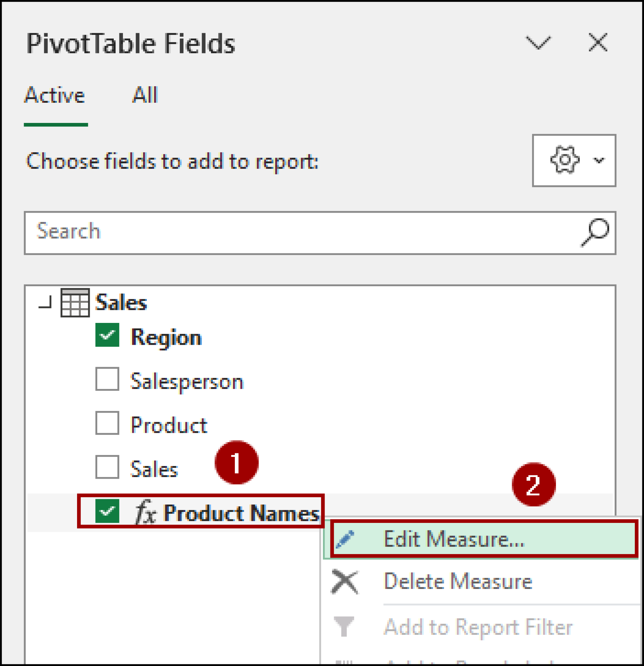Image resolution: width=644 pixels, height=666 pixels.
Task: Click the X icon beside Delete Measure
Action: coord(344,581)
